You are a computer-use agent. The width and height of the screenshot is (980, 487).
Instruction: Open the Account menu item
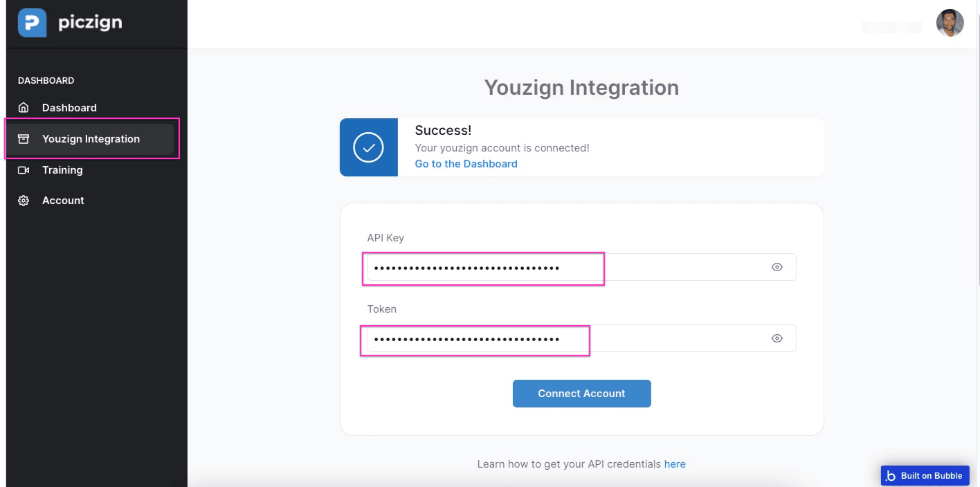63,201
